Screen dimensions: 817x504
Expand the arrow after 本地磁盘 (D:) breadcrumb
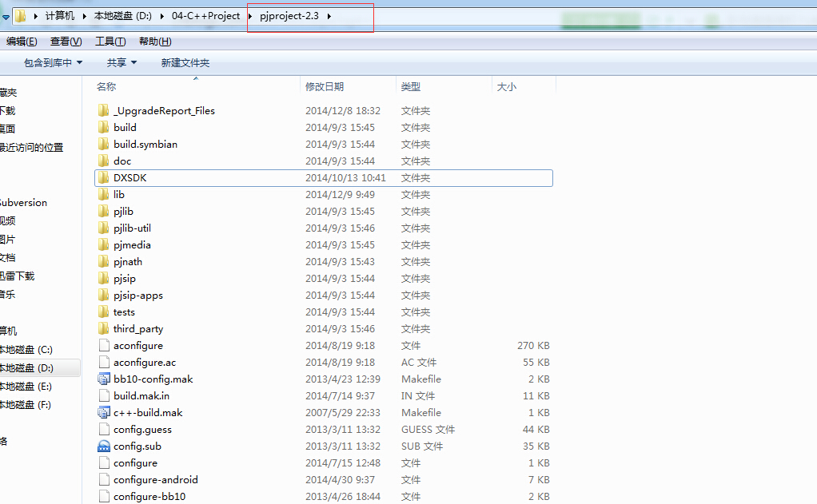pyautogui.click(x=161, y=16)
